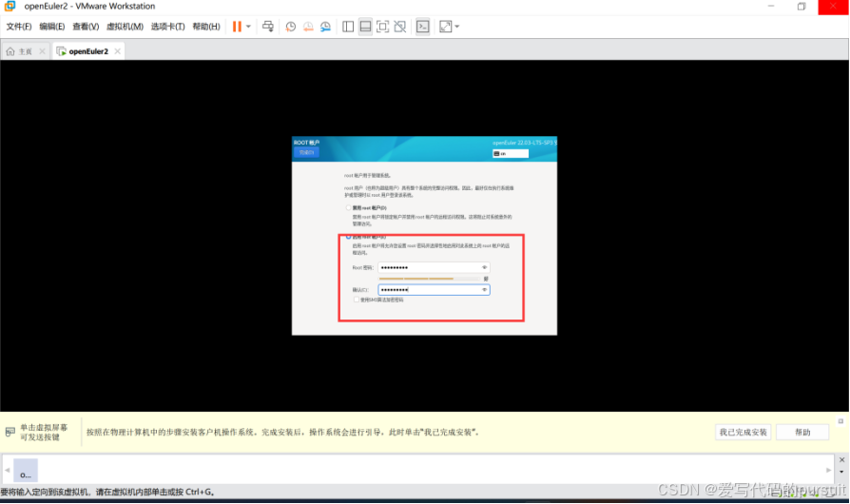
Task: Pause the virtual machine from the toolbar
Action: pyautogui.click(x=237, y=27)
